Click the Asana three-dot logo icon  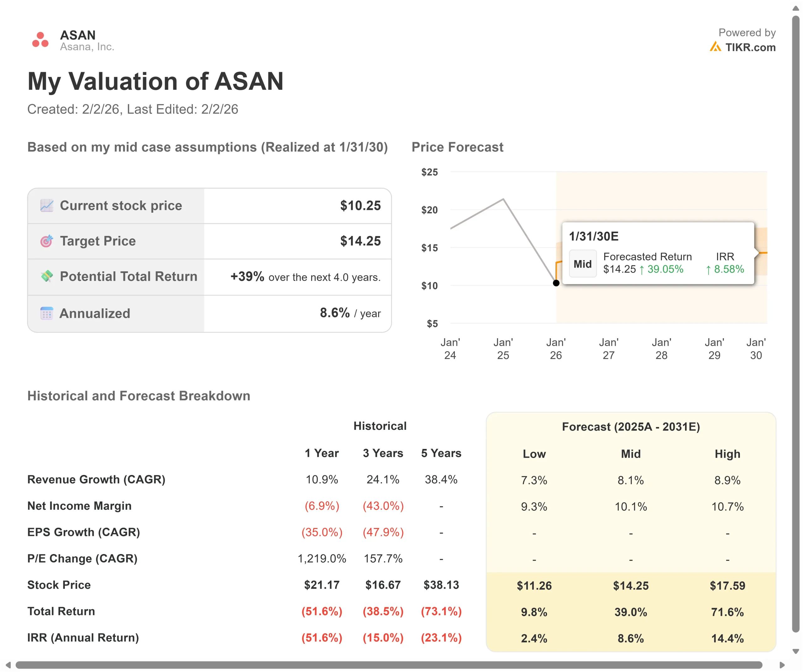[40, 40]
